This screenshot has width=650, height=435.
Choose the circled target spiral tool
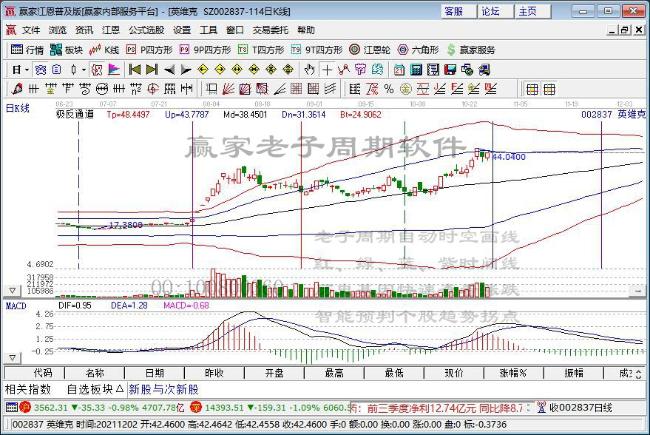coord(153,89)
